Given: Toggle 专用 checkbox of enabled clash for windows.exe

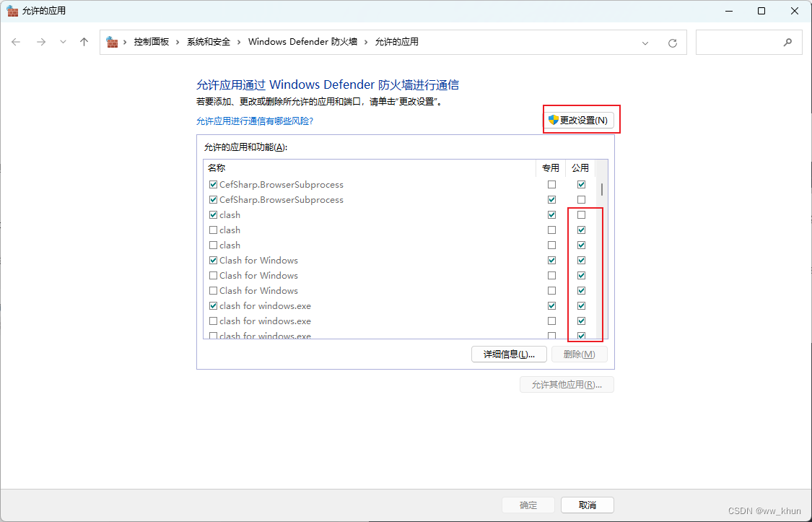Looking at the screenshot, I should (551, 306).
